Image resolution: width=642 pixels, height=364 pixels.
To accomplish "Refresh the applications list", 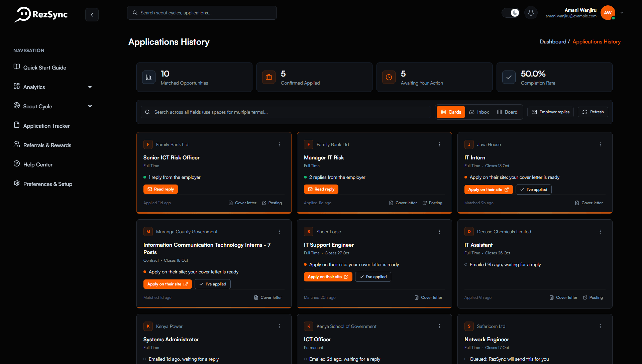I will point(593,112).
